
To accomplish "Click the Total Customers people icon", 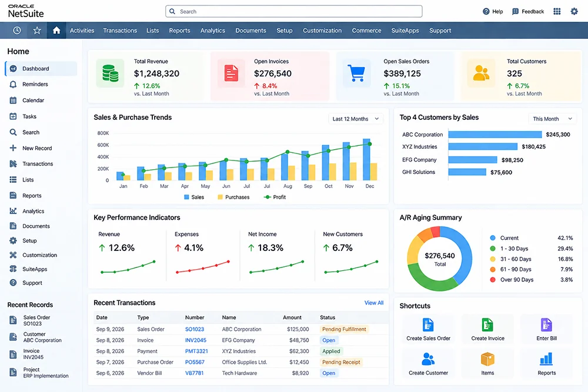I will pyautogui.click(x=481, y=73).
